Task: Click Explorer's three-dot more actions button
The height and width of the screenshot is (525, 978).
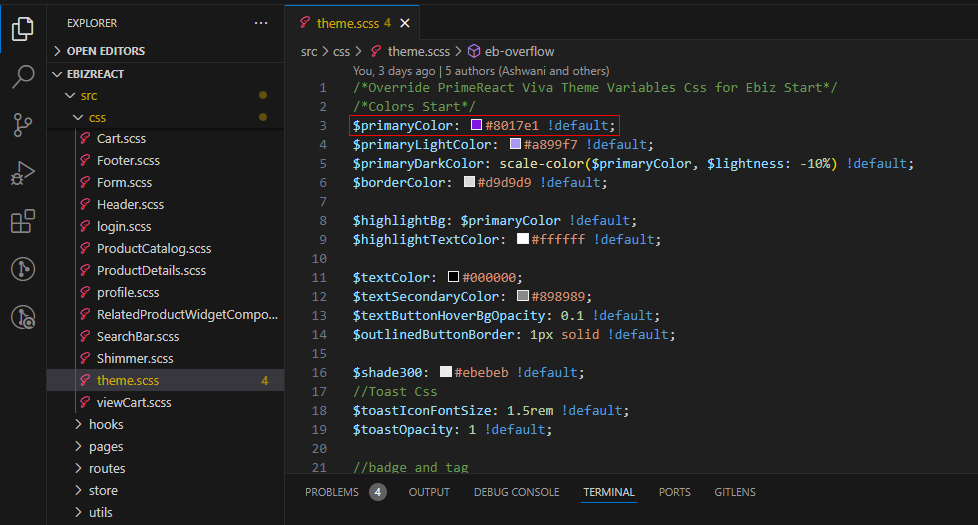Action: click(261, 23)
